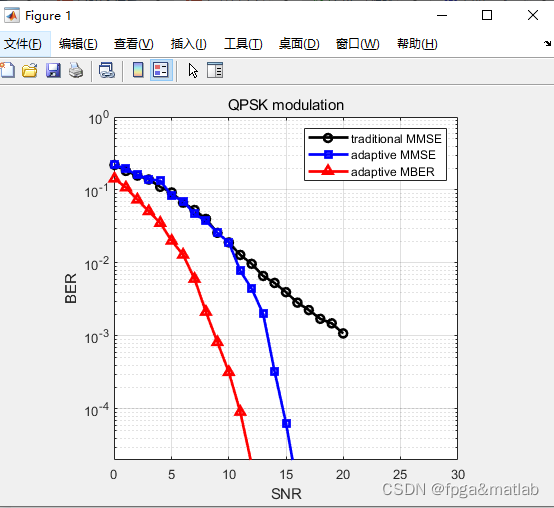
Task: Click the Open File folder icon
Action: pyautogui.click(x=30, y=70)
